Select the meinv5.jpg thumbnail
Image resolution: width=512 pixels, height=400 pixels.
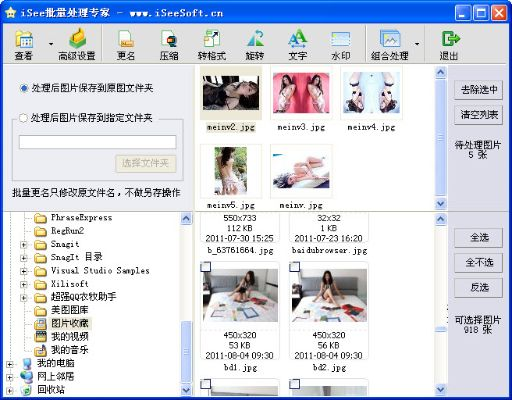pyautogui.click(x=231, y=171)
